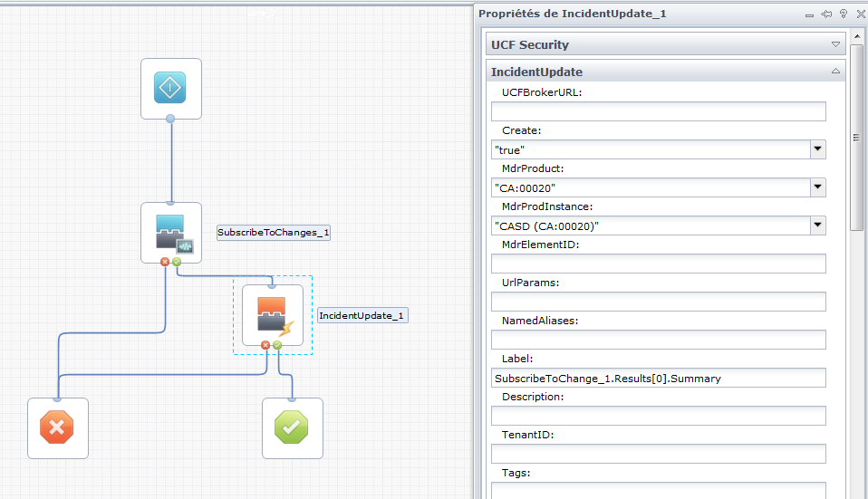Click the properties panel scroll-up arrow
This screenshot has height=499, width=868.
856,38
